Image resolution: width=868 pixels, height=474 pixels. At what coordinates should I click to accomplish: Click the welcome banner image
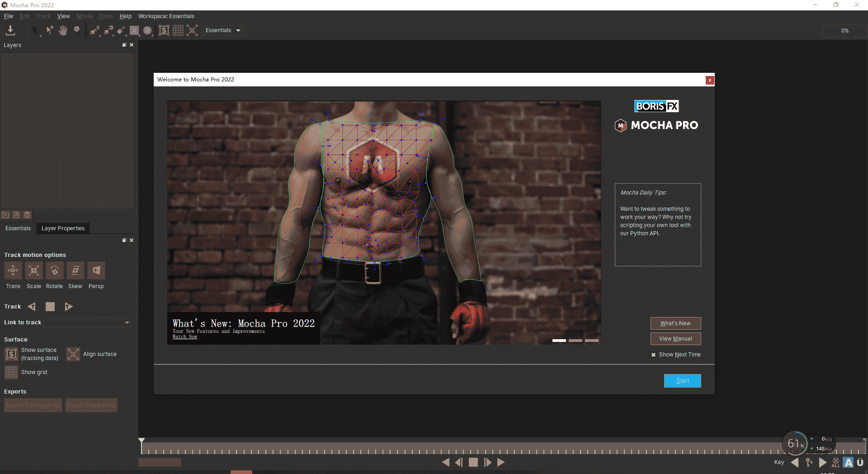[384, 223]
